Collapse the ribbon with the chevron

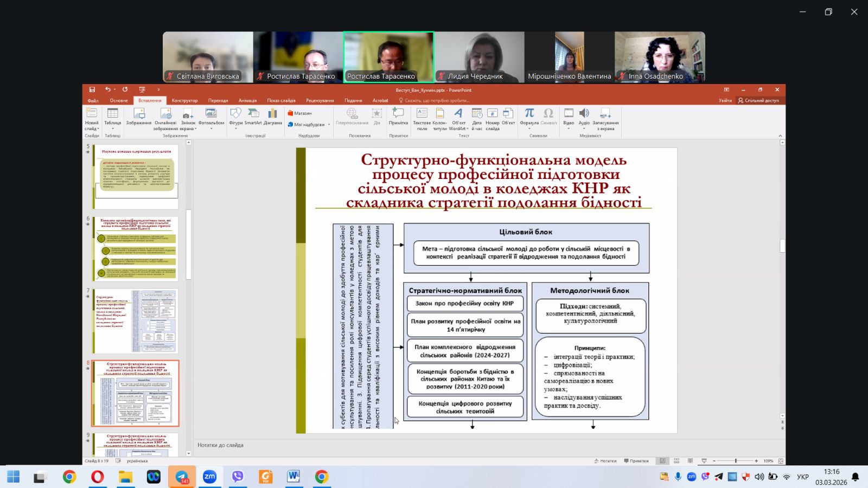click(780, 136)
